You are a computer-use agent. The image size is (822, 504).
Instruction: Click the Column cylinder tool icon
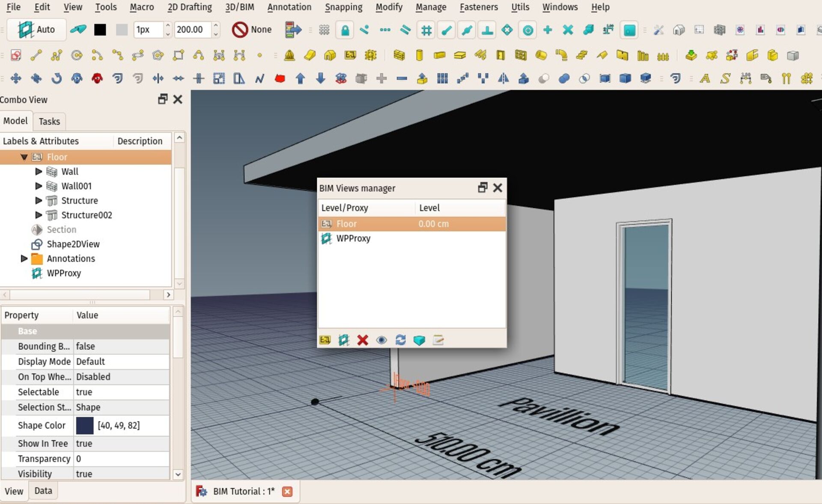pos(420,55)
